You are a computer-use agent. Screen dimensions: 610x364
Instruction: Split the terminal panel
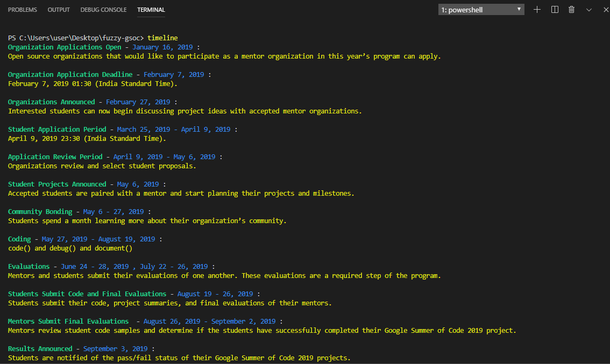pos(555,10)
